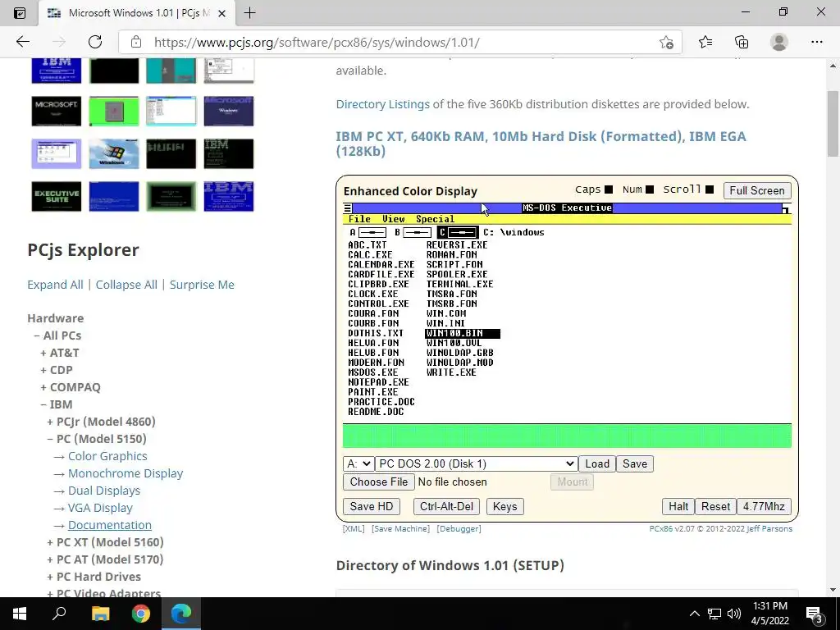Add this page to favorites star icon
Screen dimensions: 840x630
click(666, 42)
